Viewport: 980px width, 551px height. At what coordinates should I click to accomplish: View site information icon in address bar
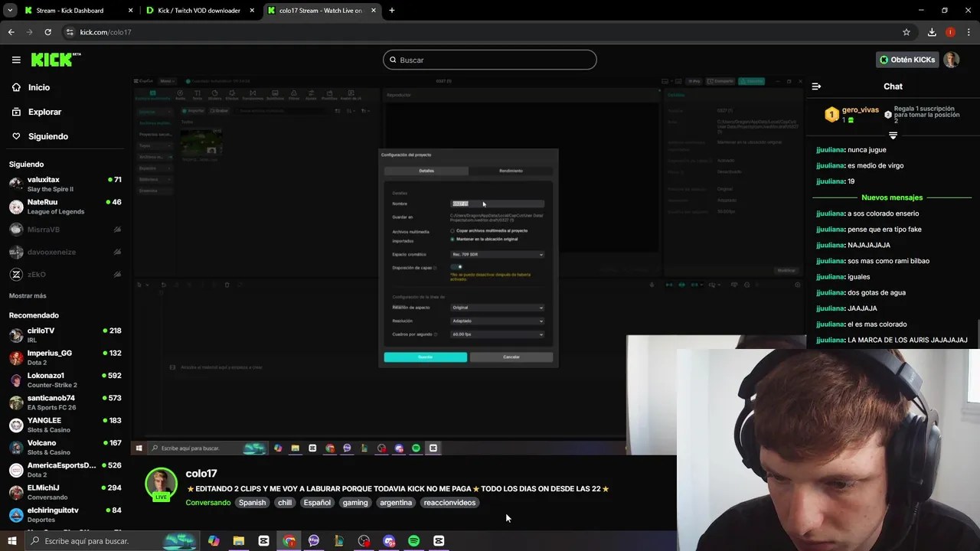click(x=70, y=32)
